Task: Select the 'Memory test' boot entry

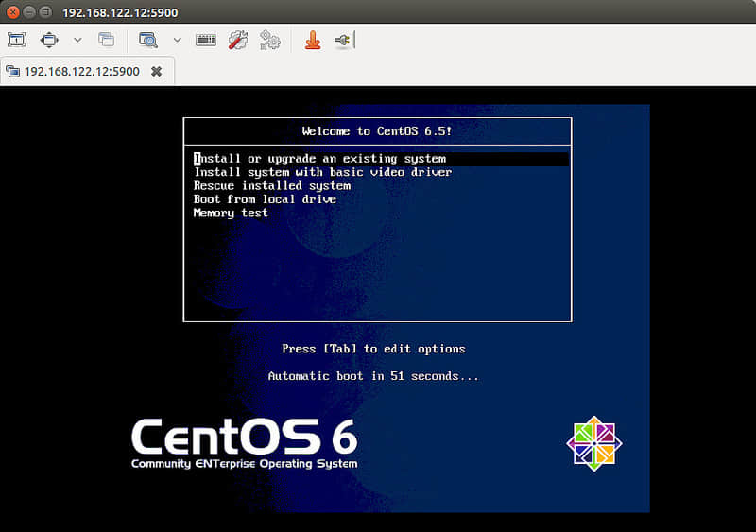Action: pyautogui.click(x=231, y=213)
